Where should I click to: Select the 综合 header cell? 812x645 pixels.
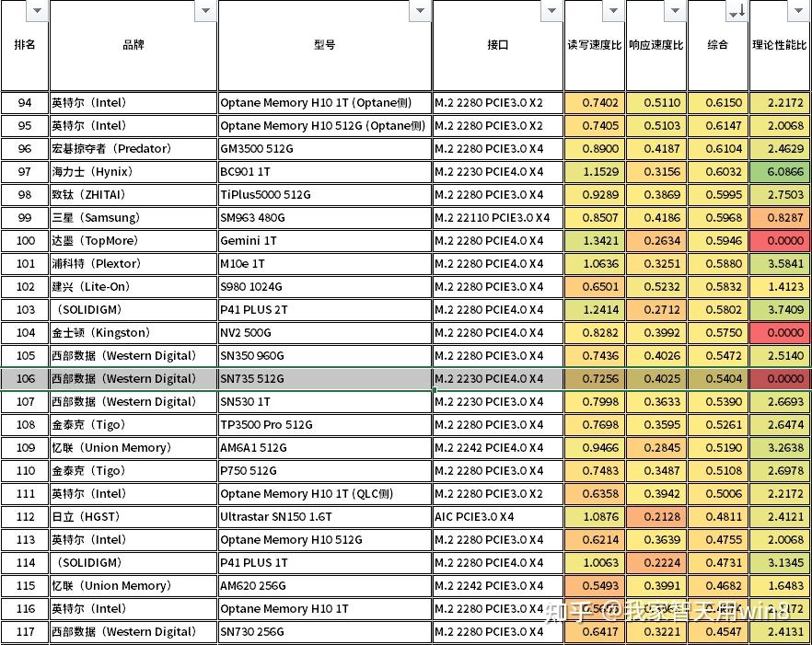tap(718, 46)
